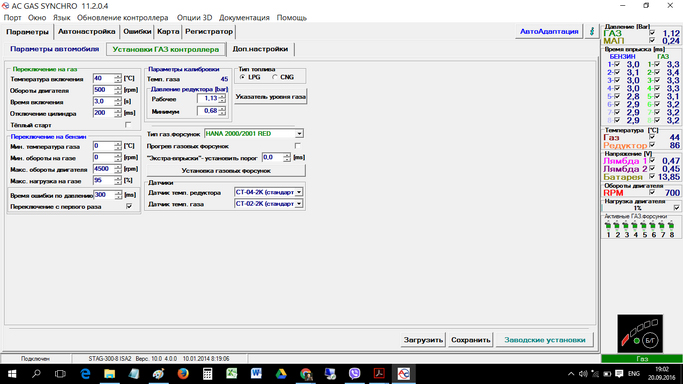
Task: Toggle active gas injector 1 icon
Action: pyautogui.click(x=608, y=226)
